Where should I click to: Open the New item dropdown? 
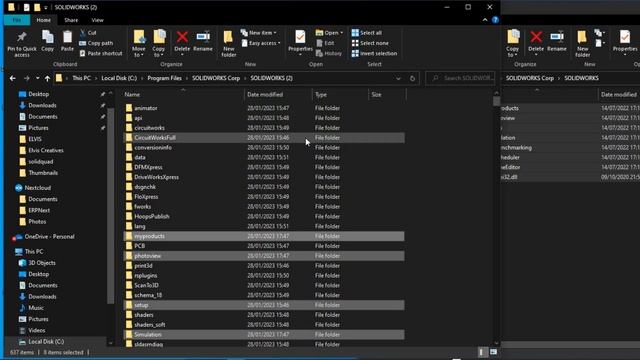click(259, 33)
